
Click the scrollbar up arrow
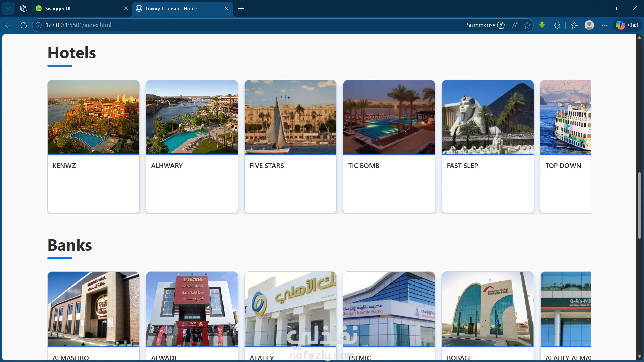tap(639, 37)
